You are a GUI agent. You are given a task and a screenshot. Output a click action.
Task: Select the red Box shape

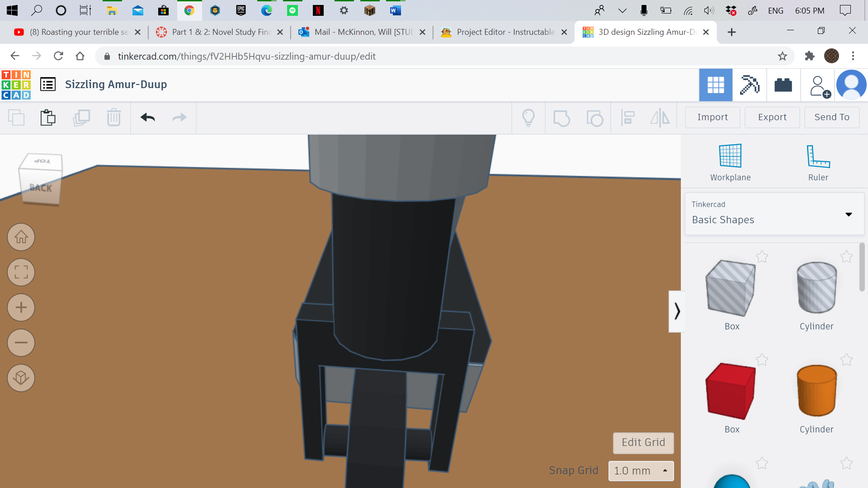coord(731,391)
